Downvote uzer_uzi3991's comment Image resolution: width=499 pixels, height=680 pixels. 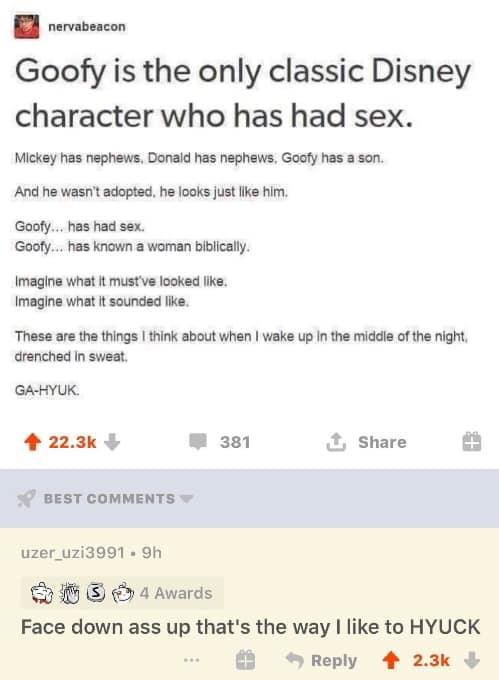472,660
